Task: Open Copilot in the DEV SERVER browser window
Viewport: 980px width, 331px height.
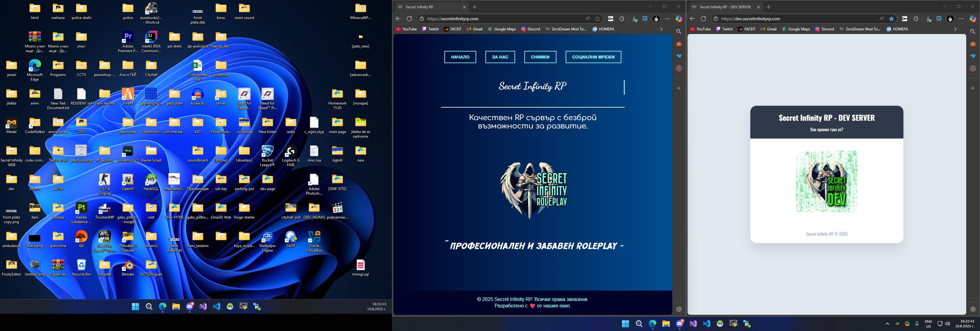Action: tap(972, 19)
